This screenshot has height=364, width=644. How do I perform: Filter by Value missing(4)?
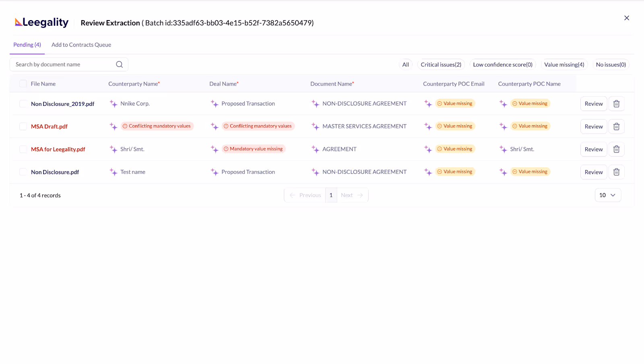click(x=564, y=64)
